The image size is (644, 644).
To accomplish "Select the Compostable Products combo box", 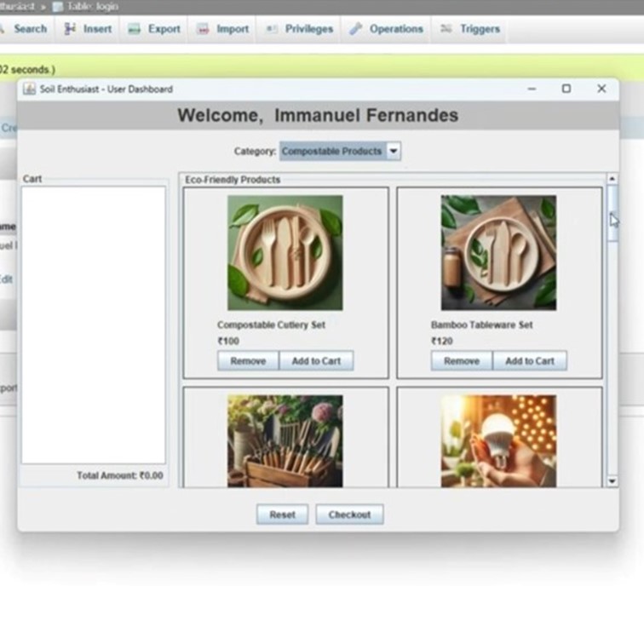I will tap(340, 151).
